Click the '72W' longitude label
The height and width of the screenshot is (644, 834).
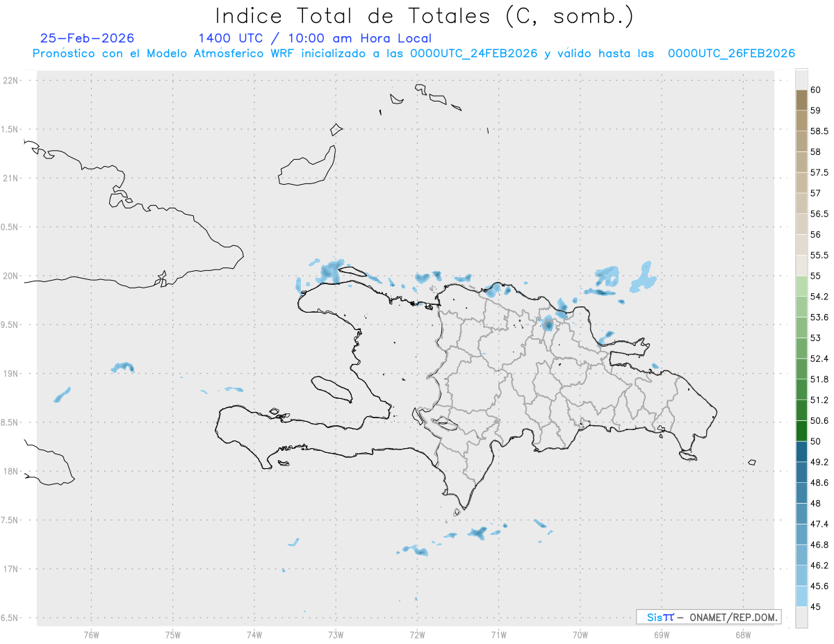[417, 635]
